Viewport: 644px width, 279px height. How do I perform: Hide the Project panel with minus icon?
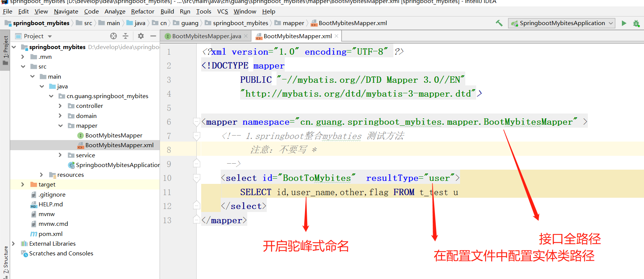[x=153, y=36]
